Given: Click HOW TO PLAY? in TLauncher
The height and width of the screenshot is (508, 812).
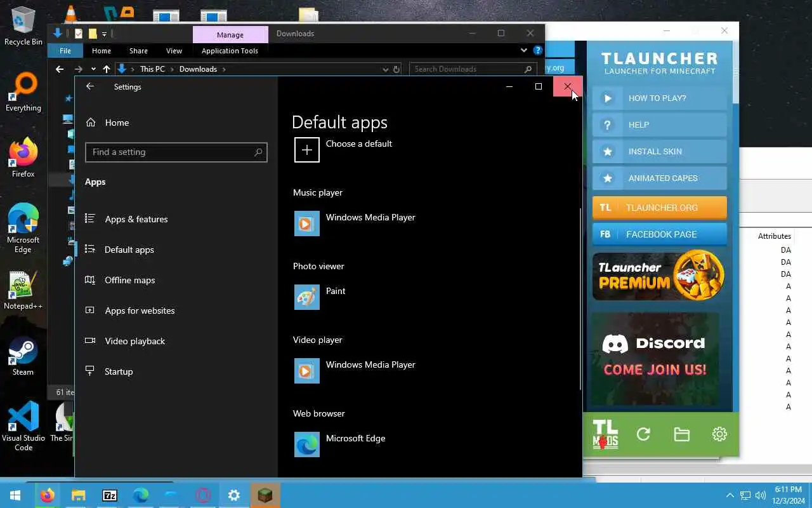Looking at the screenshot, I should point(660,98).
